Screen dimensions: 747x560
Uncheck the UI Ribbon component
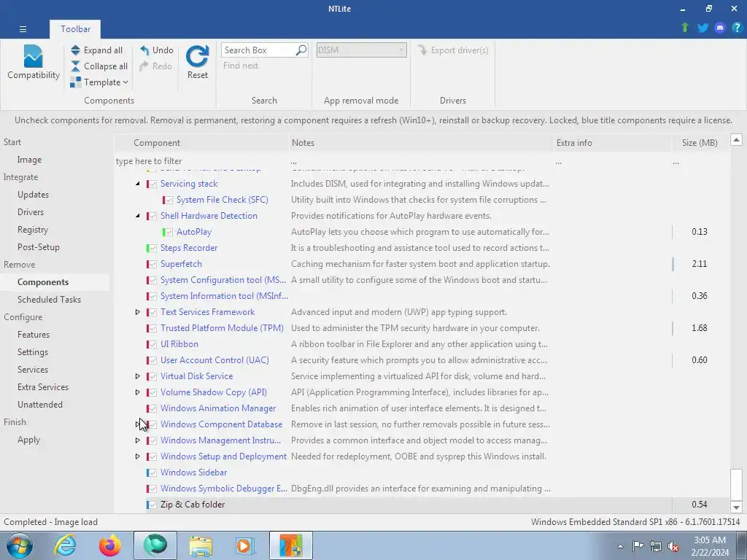pos(152,344)
